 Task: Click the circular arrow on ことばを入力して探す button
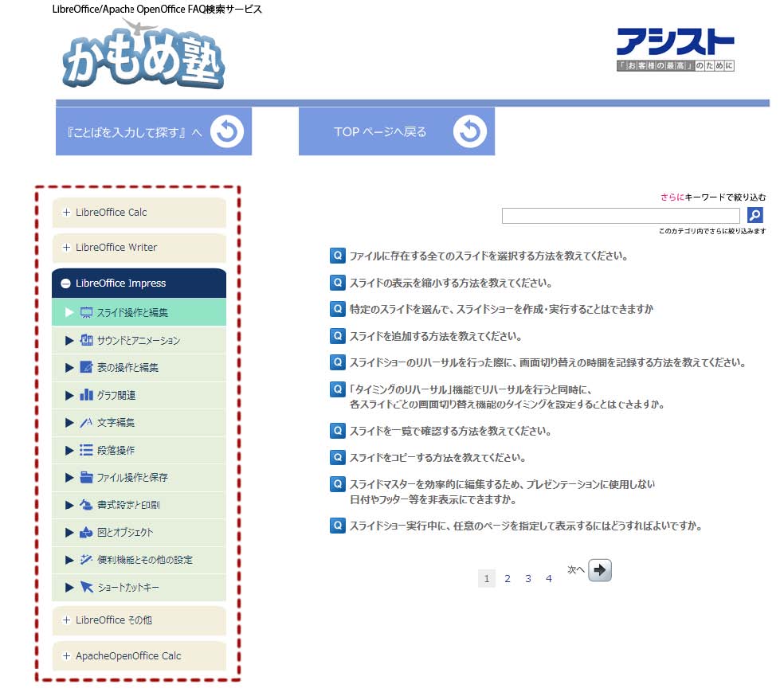(x=227, y=132)
